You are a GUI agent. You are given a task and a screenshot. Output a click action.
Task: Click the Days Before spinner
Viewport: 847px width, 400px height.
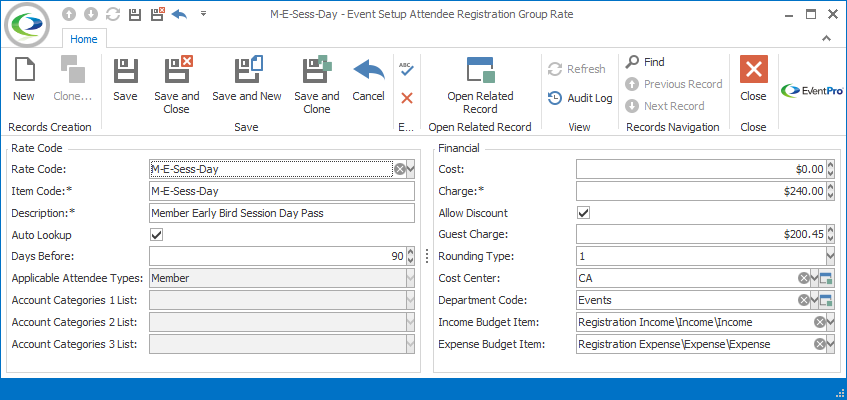coord(410,256)
